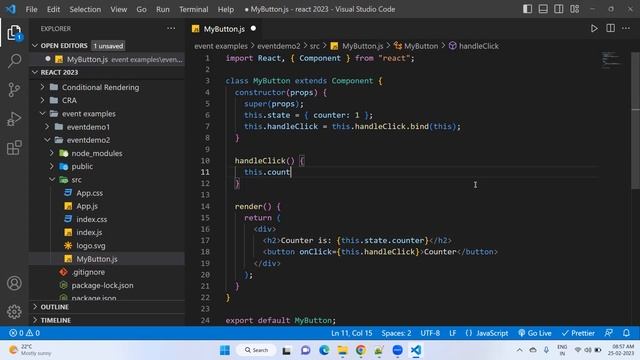This screenshot has width=640, height=360.
Task: Open the File menu
Action: 31,9
